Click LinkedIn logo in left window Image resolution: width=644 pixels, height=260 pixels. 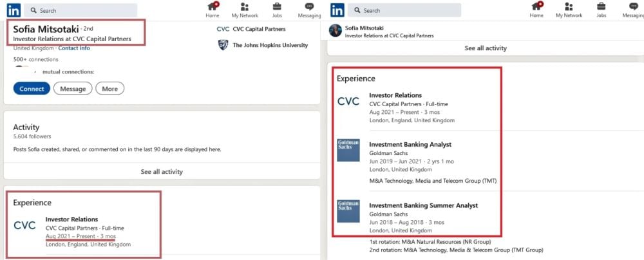click(x=14, y=10)
